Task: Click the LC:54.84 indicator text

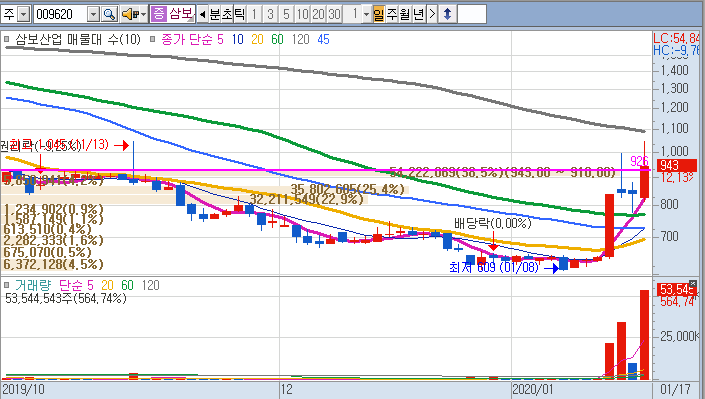Action: tap(677, 38)
